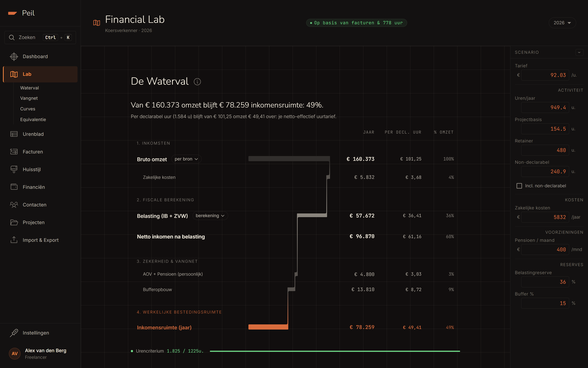This screenshot has height=368, width=588.
Task: Click the Urenblad table icon
Action: (x=14, y=134)
